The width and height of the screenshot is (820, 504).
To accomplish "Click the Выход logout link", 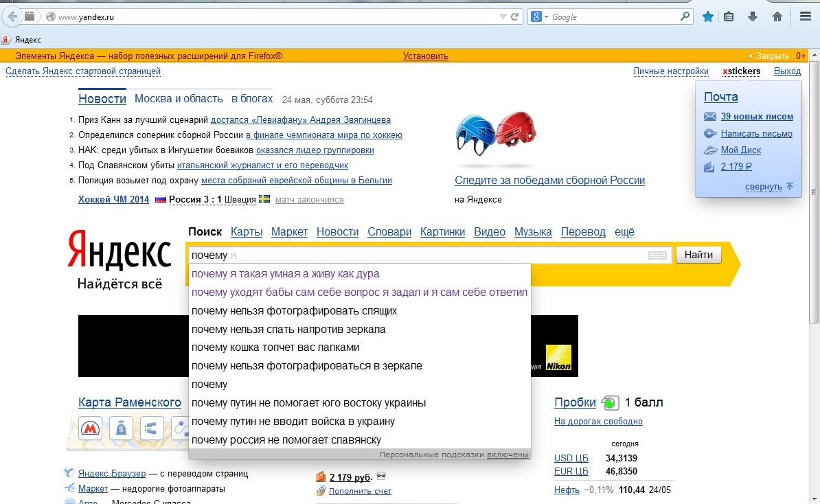I will click(787, 71).
